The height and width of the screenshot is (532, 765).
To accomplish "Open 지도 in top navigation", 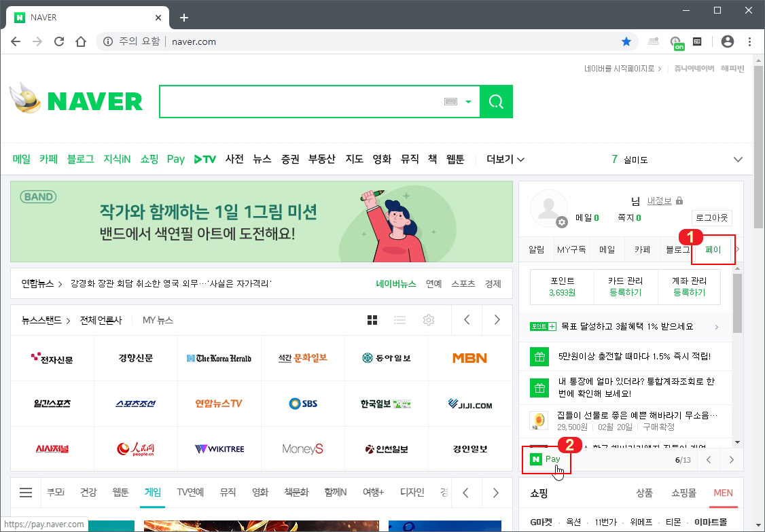I will pos(354,159).
